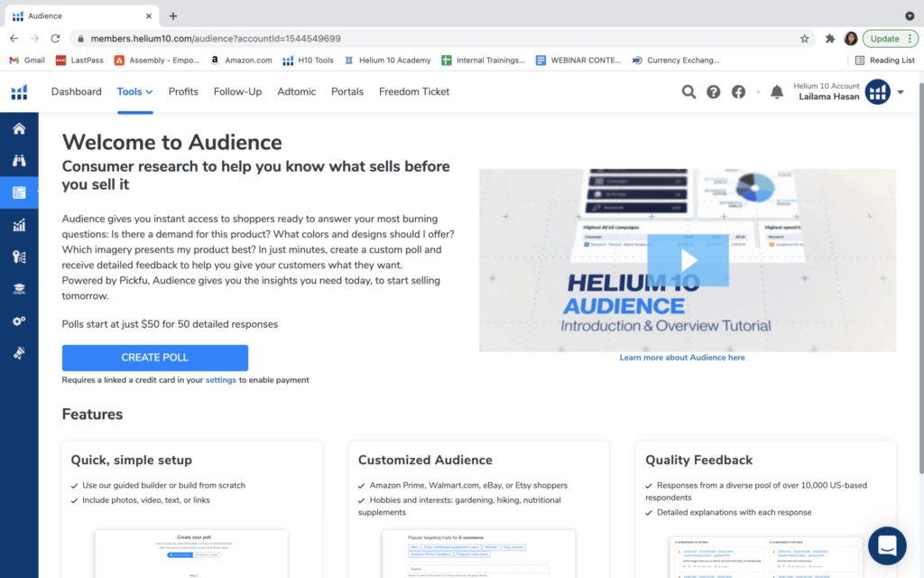Expand the account dropdown arrow beside the avatar
The width and height of the screenshot is (924, 578).
coord(901,92)
